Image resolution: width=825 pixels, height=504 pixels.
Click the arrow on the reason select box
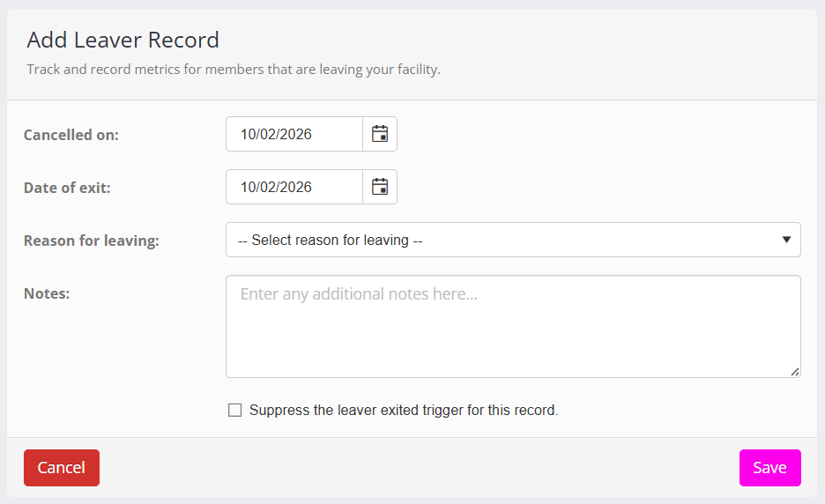786,240
